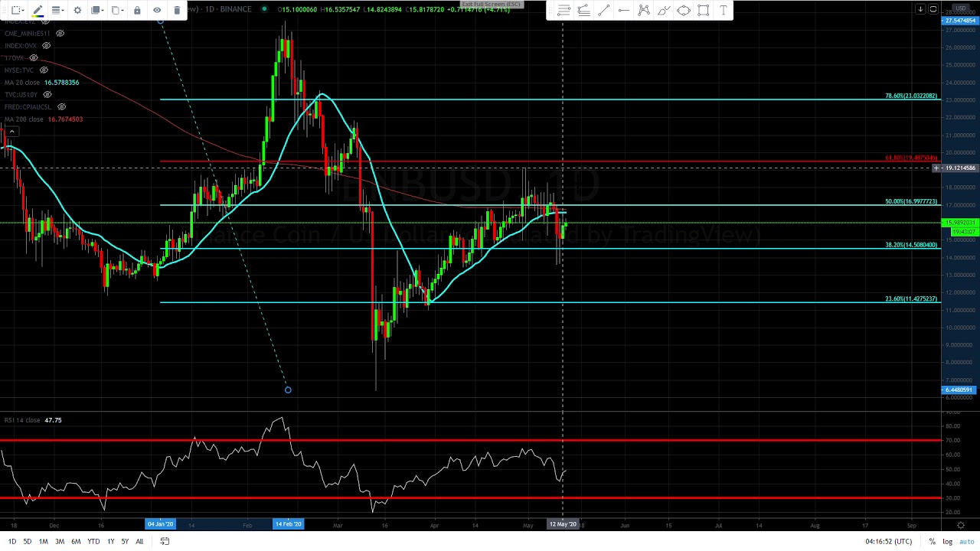Image resolution: width=980 pixels, height=551 pixels.
Task: Select the text annotation tool
Action: (723, 10)
